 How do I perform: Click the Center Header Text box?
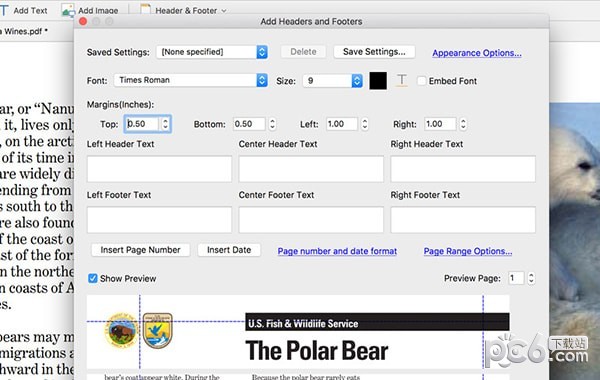[x=311, y=169]
